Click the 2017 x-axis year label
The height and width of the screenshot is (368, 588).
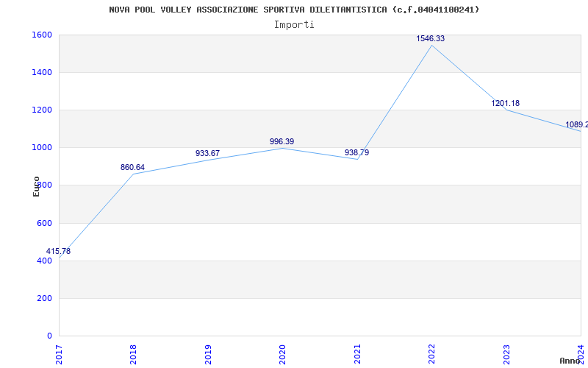(59, 355)
